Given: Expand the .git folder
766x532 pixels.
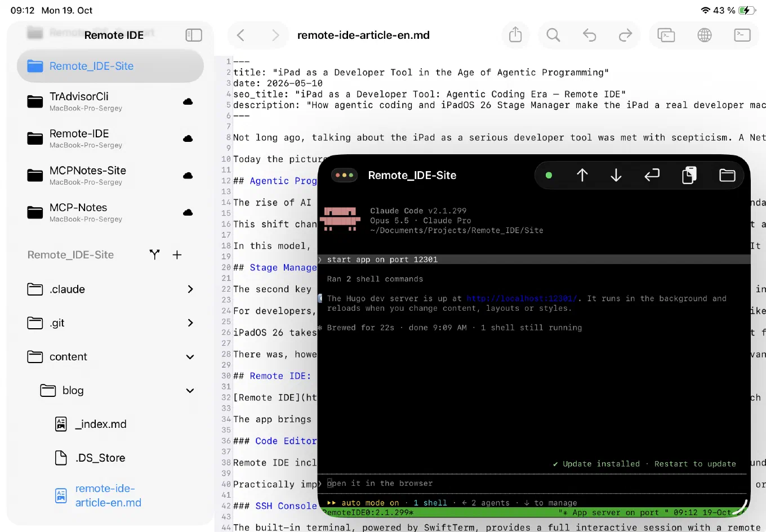Looking at the screenshot, I should pos(110,323).
